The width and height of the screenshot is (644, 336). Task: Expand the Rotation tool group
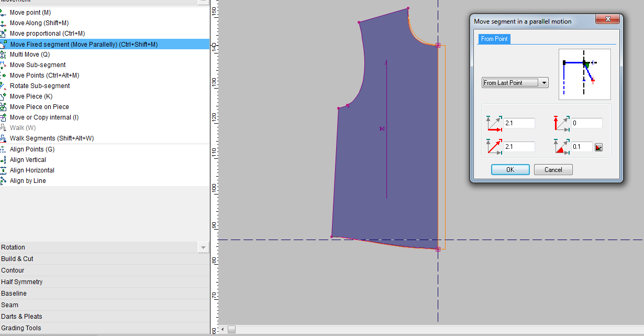[x=13, y=247]
